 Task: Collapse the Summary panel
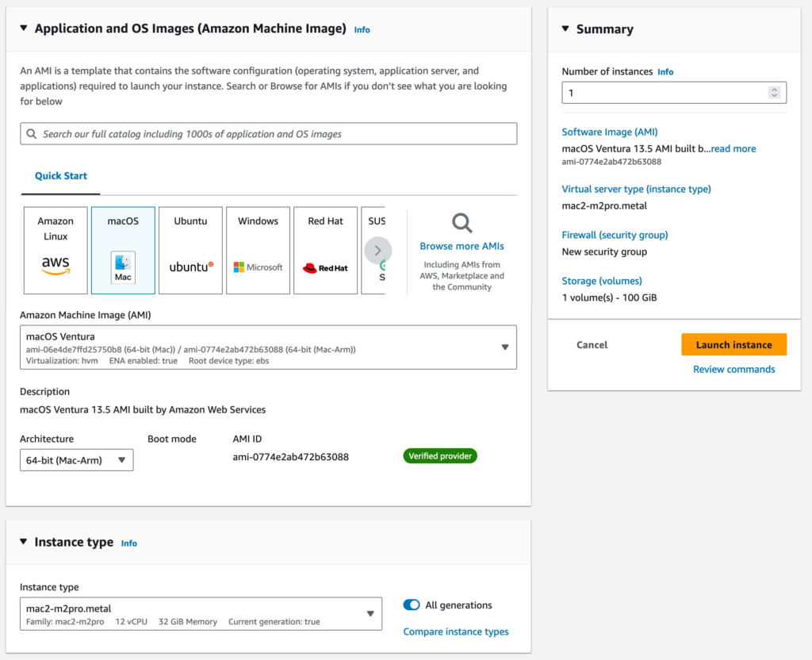click(x=565, y=29)
